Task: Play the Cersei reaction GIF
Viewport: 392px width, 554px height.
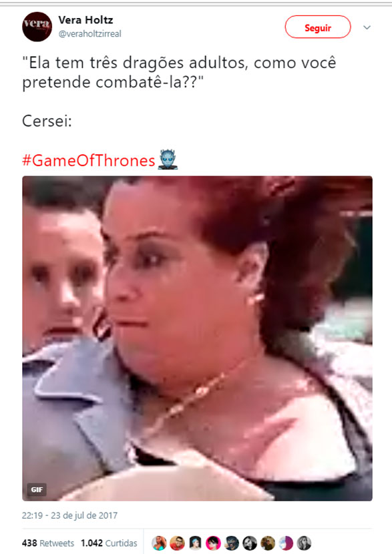Action: pyautogui.click(x=197, y=338)
